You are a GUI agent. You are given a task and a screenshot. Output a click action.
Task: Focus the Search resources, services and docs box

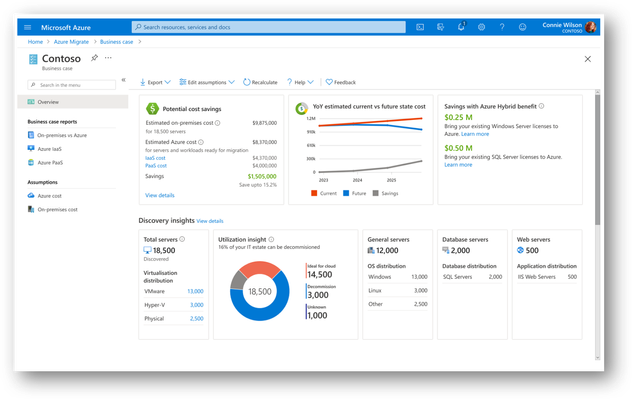click(269, 27)
